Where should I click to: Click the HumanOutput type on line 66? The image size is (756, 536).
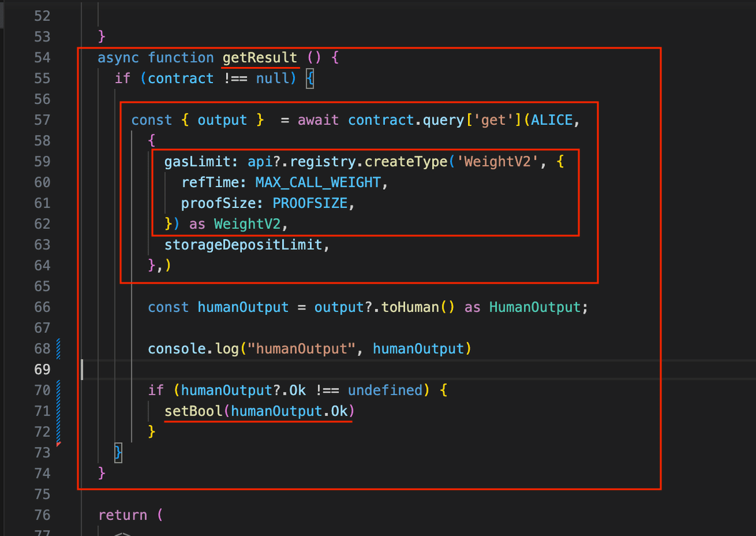(534, 307)
